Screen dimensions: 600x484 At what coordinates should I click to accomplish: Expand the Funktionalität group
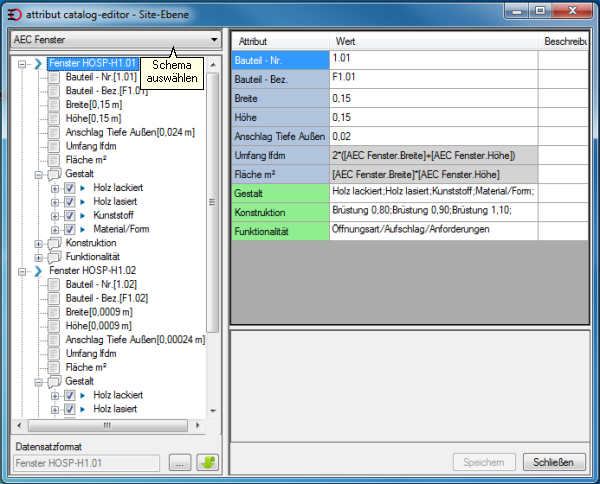tap(38, 257)
